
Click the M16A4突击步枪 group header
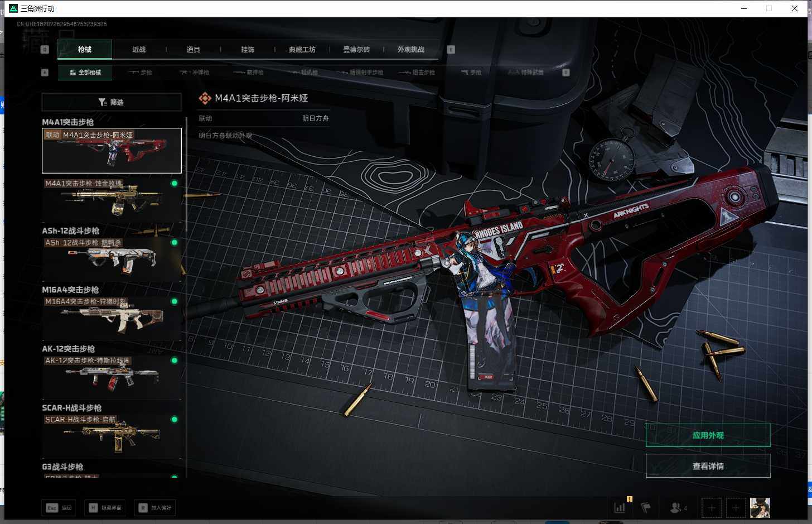click(70, 290)
